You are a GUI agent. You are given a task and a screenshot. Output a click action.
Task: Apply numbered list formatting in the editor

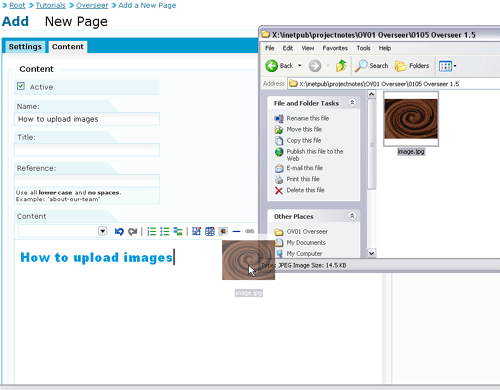pos(152,231)
